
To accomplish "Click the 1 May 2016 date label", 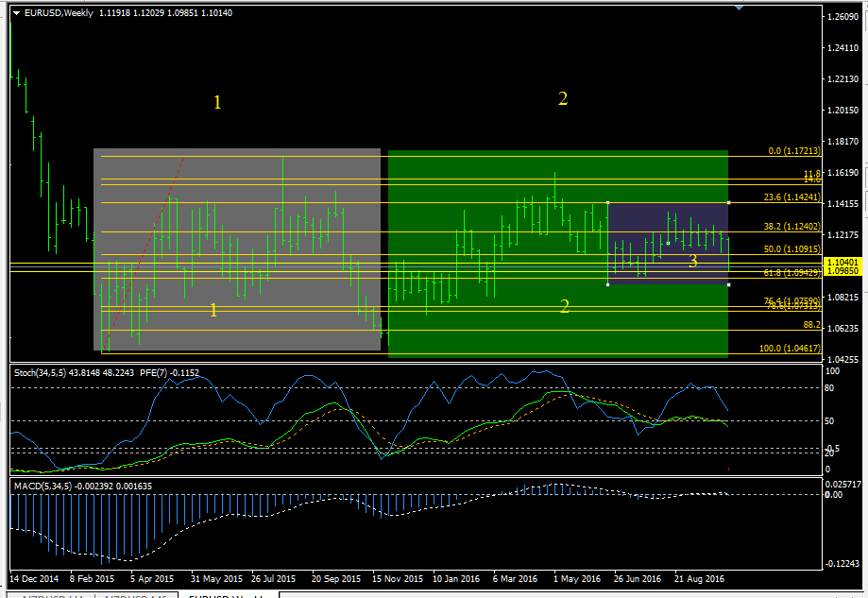I will (x=577, y=578).
